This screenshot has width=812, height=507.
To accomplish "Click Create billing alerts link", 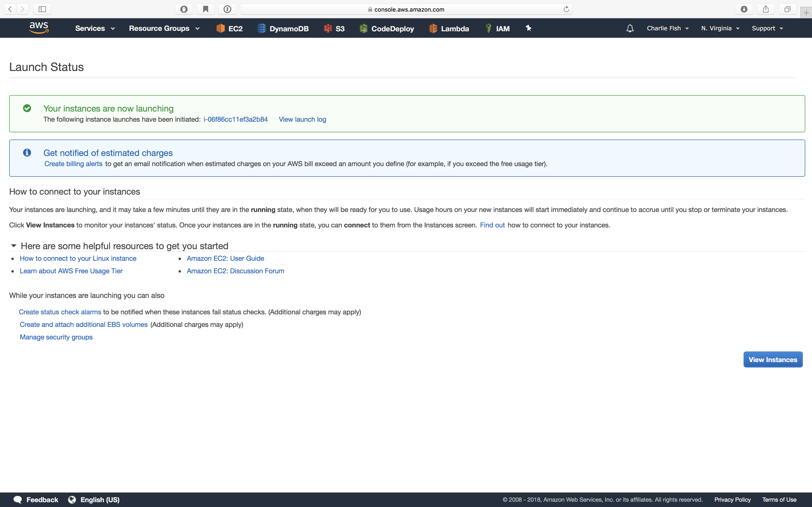I will pyautogui.click(x=73, y=164).
